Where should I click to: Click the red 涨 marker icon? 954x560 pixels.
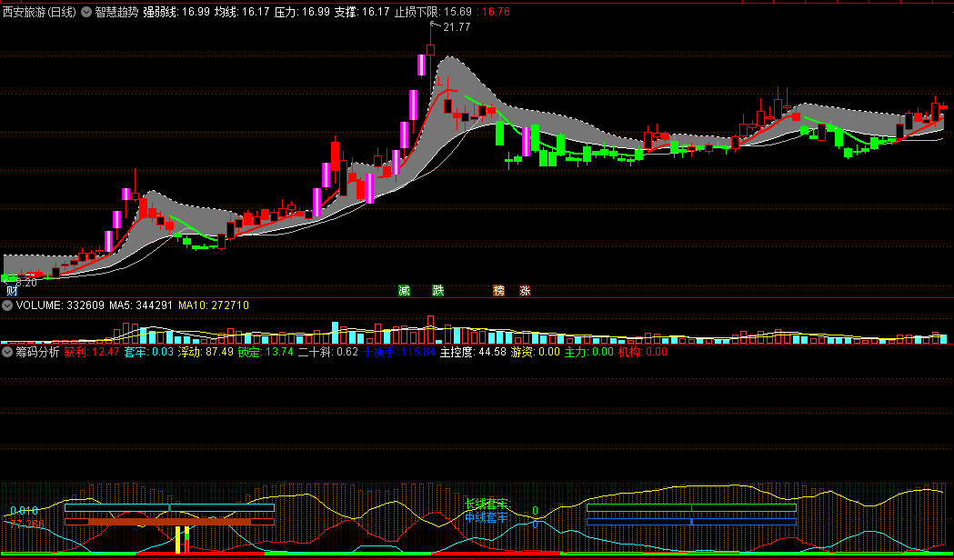525,291
